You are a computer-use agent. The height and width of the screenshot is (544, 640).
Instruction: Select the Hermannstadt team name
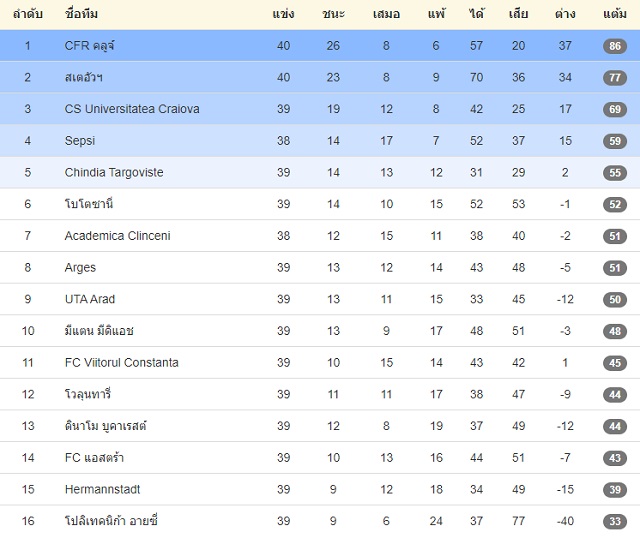102,489
